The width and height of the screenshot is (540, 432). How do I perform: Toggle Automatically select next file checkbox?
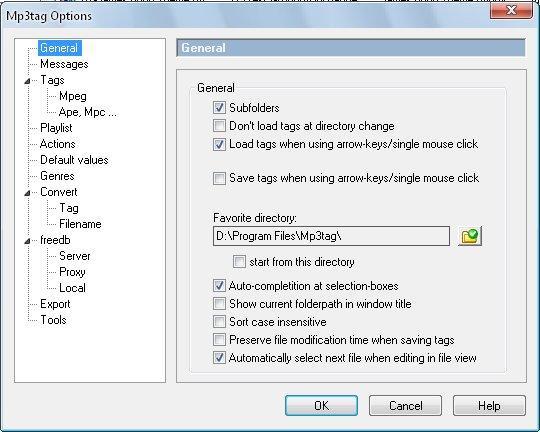coord(219,358)
